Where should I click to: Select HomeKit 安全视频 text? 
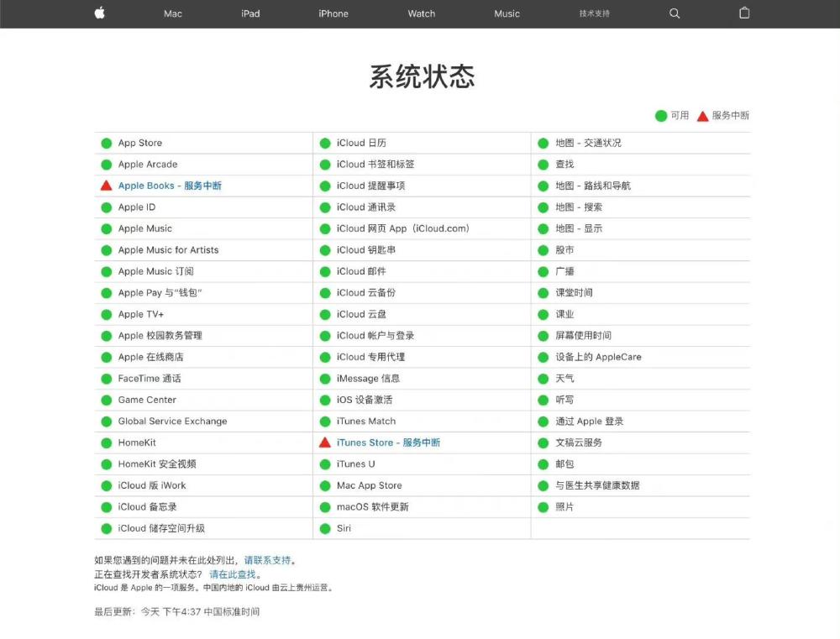pyautogui.click(x=157, y=464)
